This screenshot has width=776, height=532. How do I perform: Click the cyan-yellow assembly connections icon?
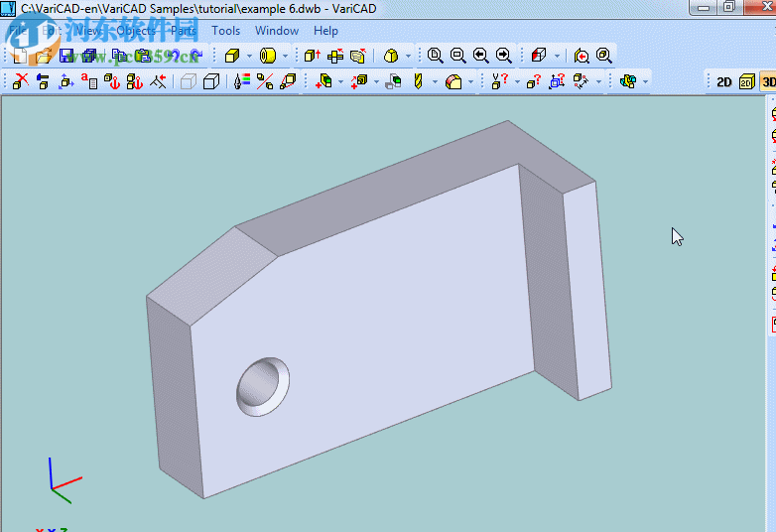pyautogui.click(x=628, y=81)
